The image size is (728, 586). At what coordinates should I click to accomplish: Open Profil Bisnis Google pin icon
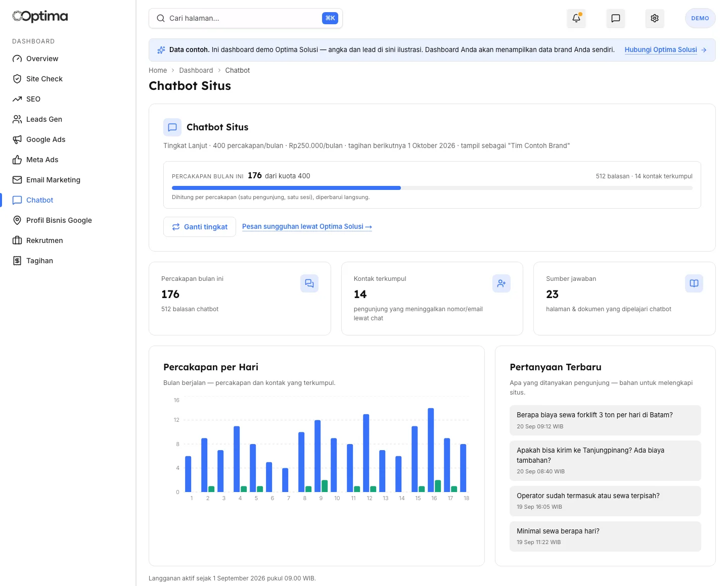point(17,220)
